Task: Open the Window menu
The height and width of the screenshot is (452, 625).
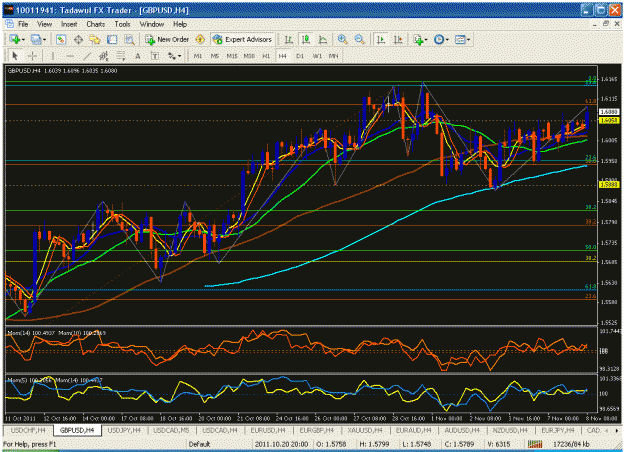Action: click(x=152, y=24)
